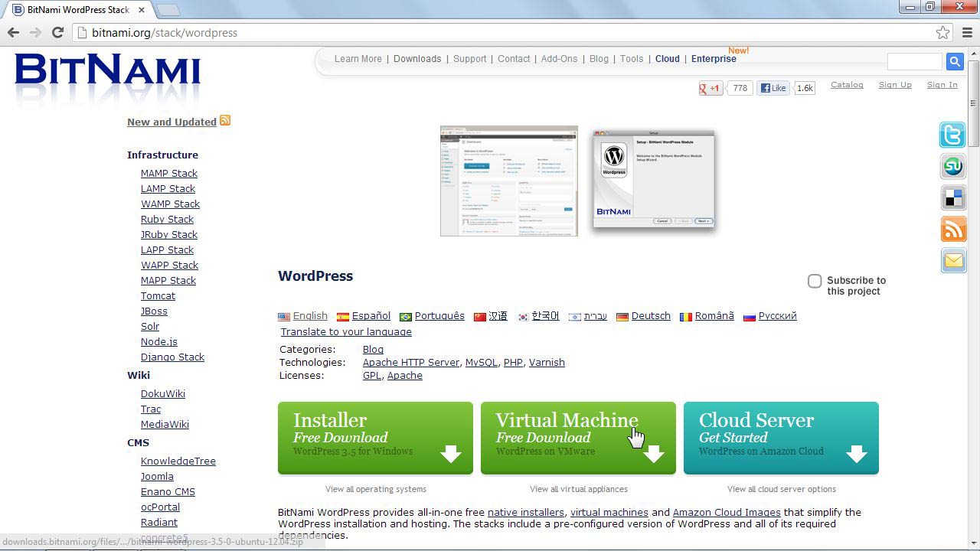Open the Django Stack link
This screenshot has width=980, height=551.
pyautogui.click(x=172, y=357)
